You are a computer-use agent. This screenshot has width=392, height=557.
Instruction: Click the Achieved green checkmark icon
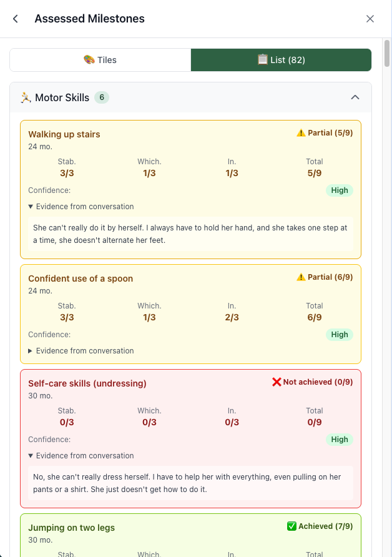(292, 526)
